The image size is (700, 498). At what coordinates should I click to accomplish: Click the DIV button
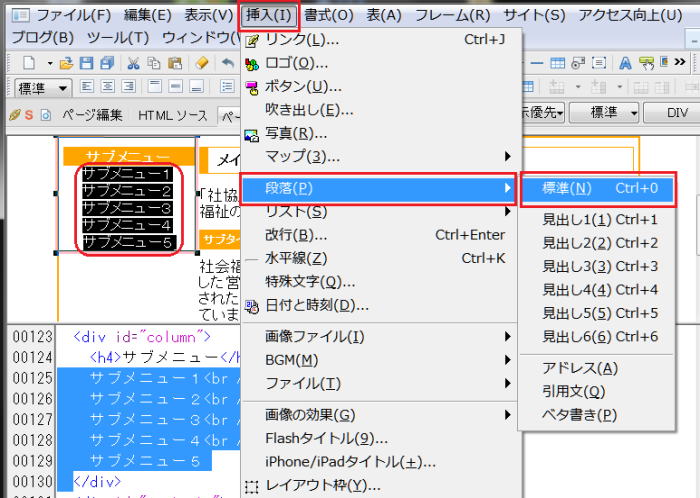tap(676, 113)
